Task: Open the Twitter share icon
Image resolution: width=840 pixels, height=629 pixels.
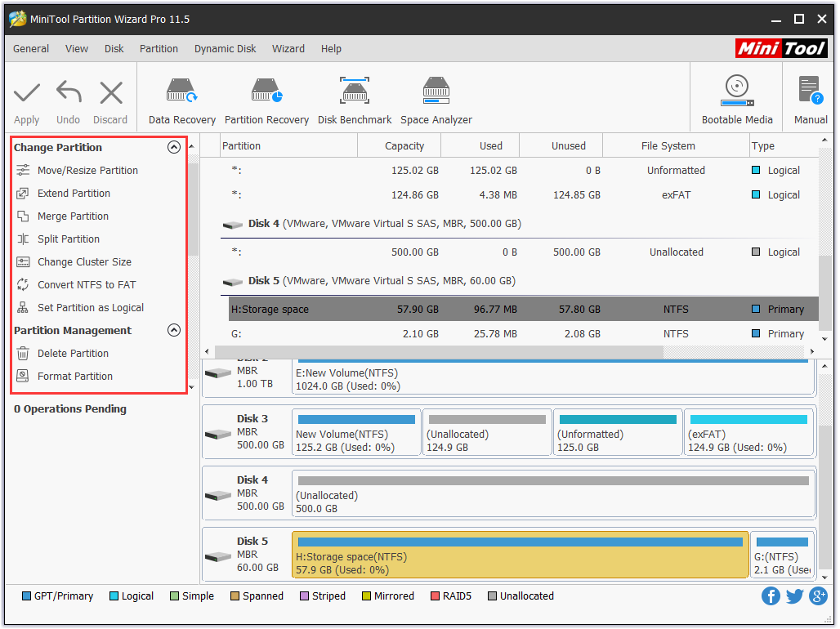Action: [794, 596]
